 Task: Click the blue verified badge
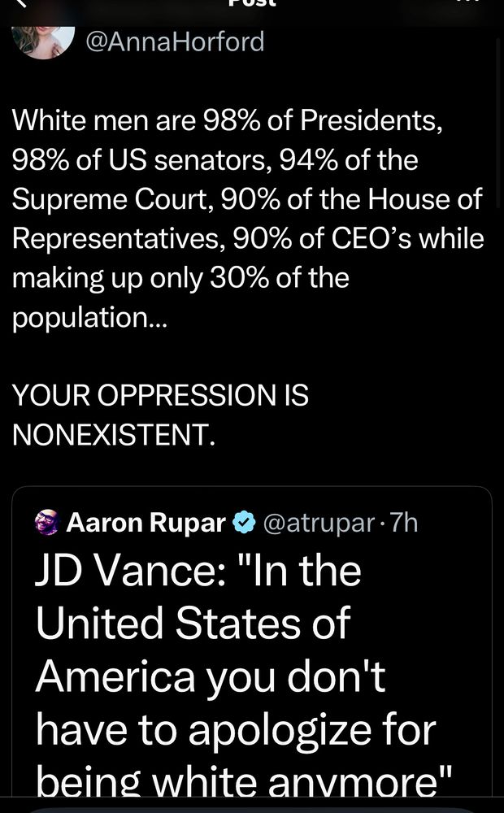pos(244,523)
